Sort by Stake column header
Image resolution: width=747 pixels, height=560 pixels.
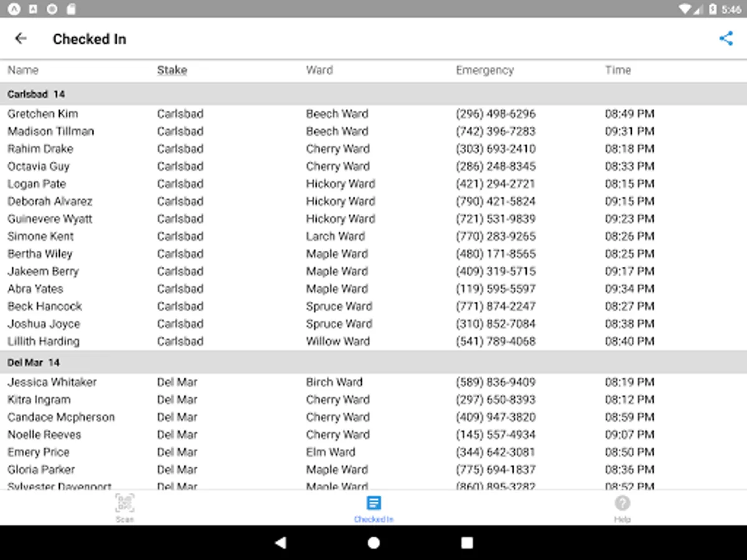point(172,70)
